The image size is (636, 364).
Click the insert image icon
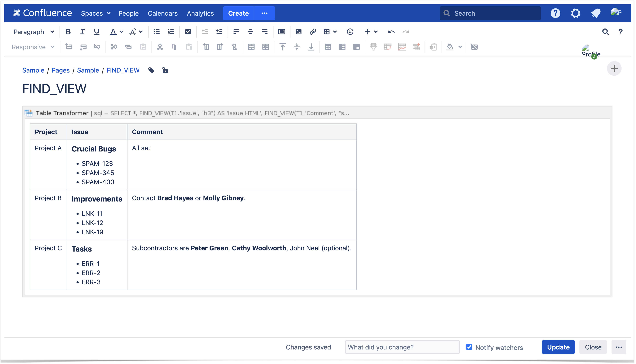pyautogui.click(x=299, y=32)
